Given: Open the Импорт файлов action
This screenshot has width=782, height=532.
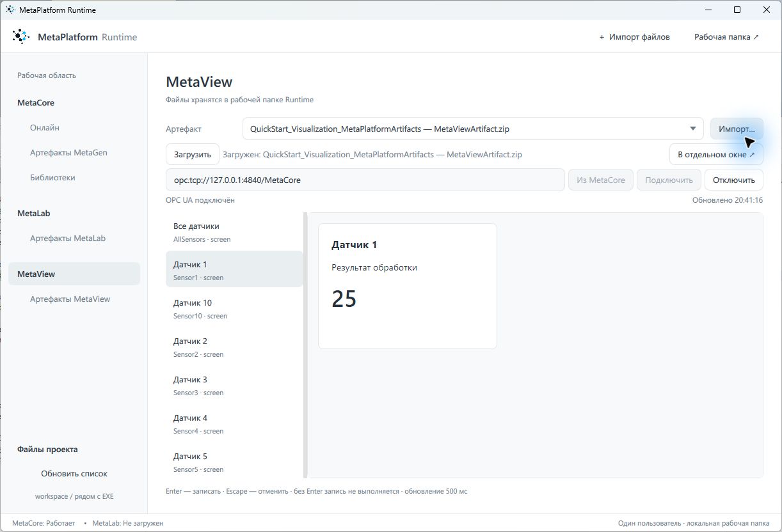Looking at the screenshot, I should pyautogui.click(x=634, y=37).
